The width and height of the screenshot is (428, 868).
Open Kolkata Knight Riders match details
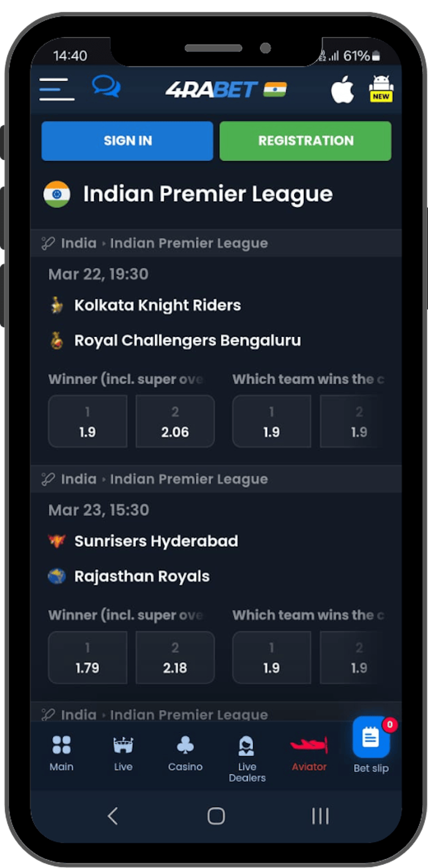point(158,305)
